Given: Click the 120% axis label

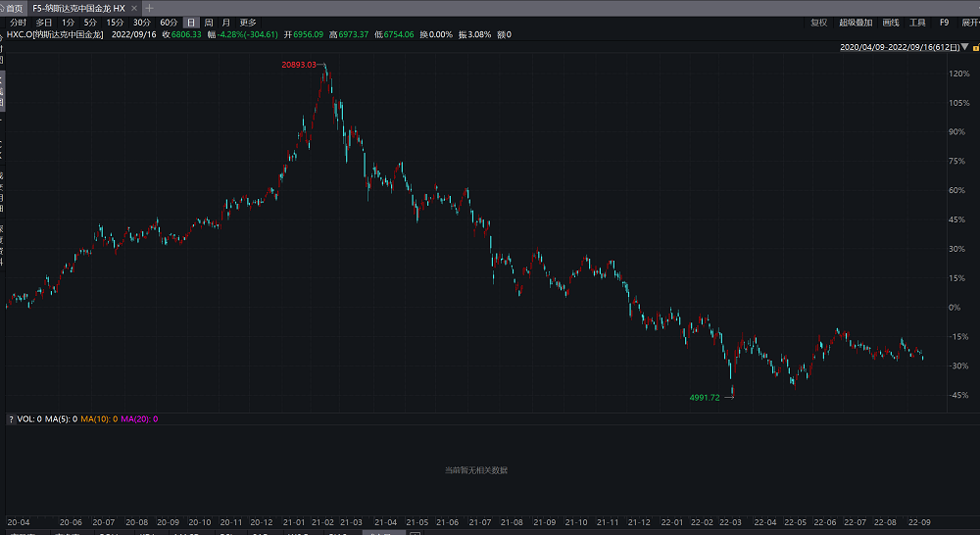Looking at the screenshot, I should [x=958, y=73].
